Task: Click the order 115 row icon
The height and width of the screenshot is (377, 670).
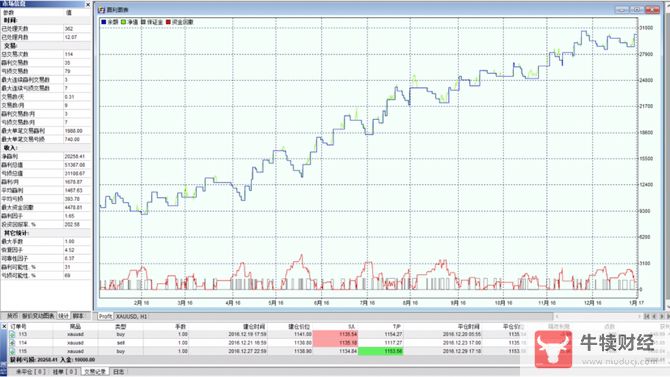Action: tap(12, 351)
